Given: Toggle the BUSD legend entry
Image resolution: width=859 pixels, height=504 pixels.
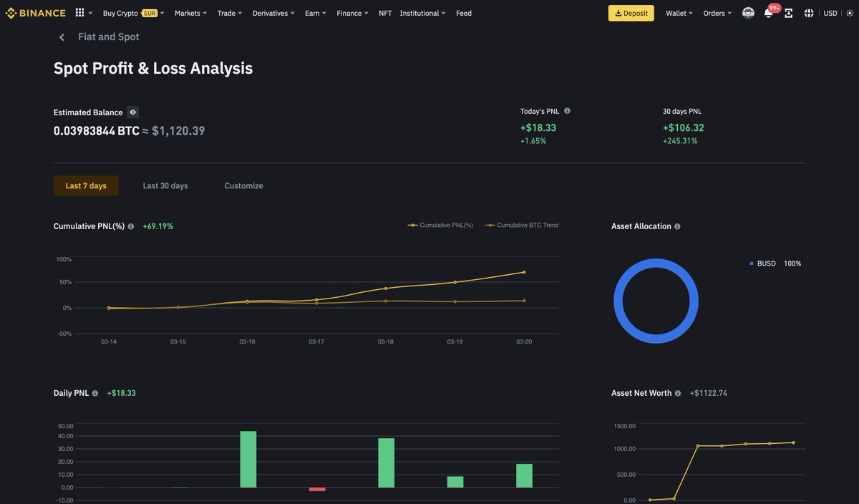Looking at the screenshot, I should (775, 263).
